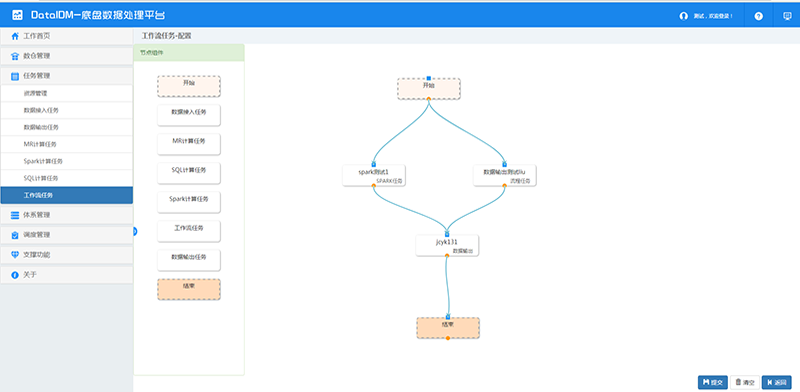Screen dimensions: 800x392
Task: Click the input anchor atop the jcyk131 node
Action: pos(447,234)
